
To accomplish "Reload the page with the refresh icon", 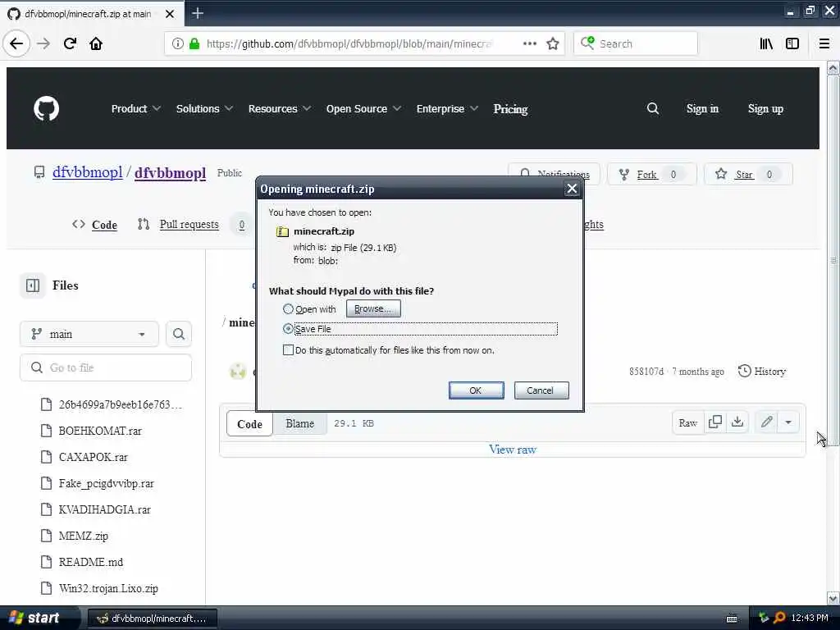I will point(70,43).
